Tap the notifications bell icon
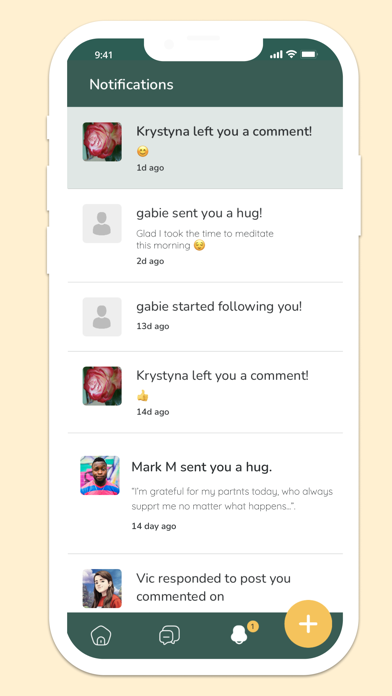 (239, 635)
